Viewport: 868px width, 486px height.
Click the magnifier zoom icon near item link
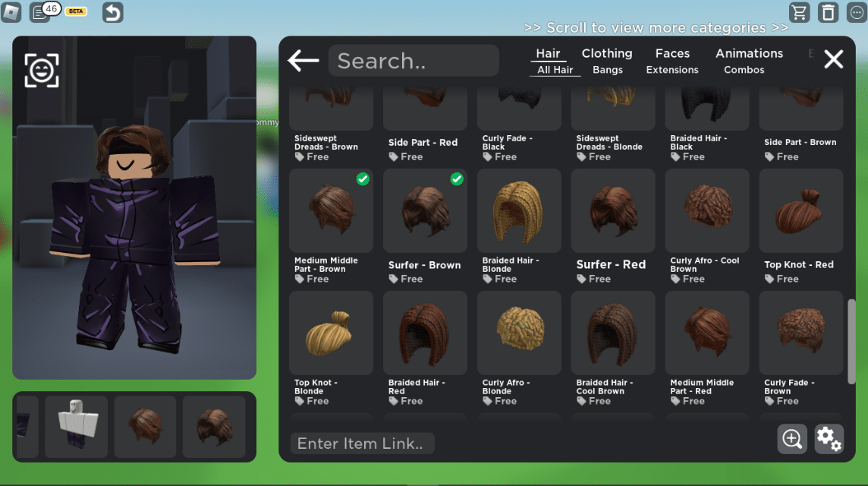[x=791, y=439]
